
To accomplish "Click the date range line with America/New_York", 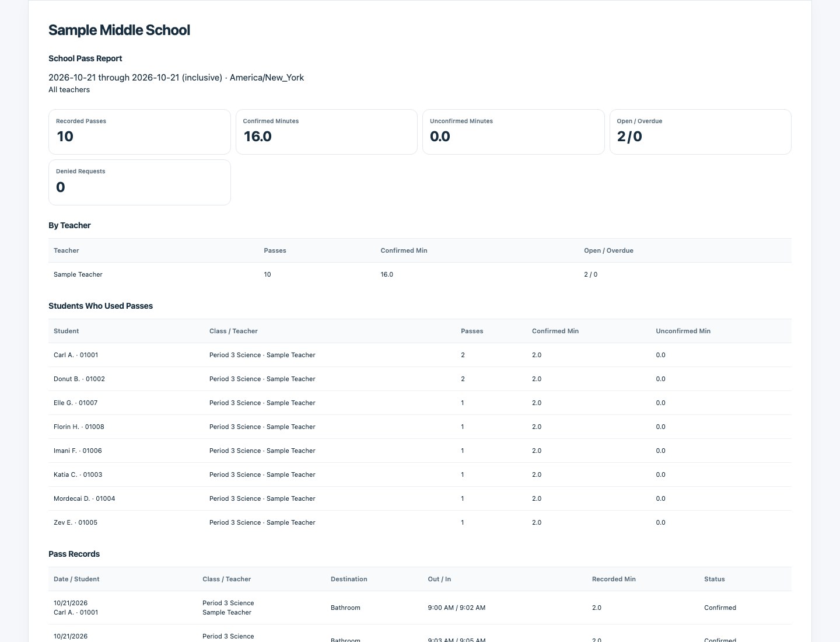I will (176, 78).
